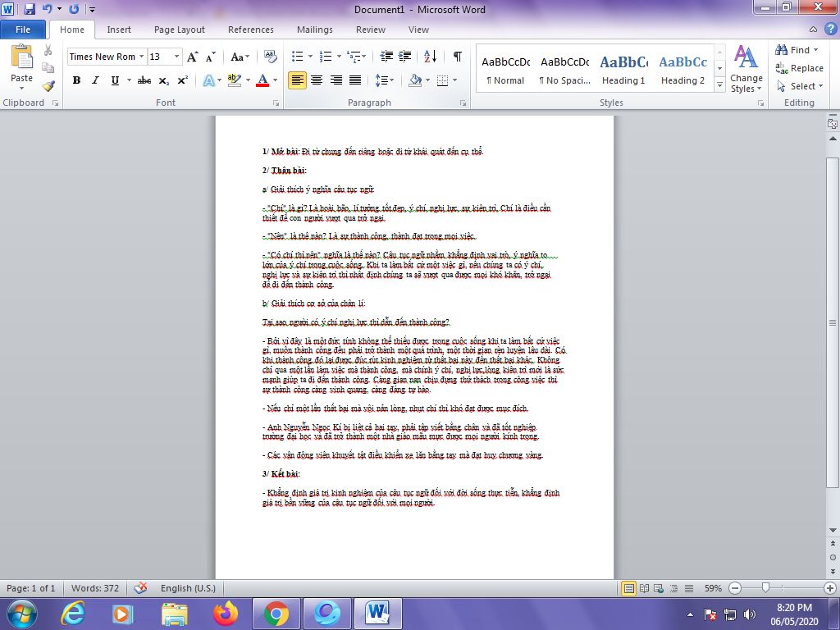Open the font size dropdown

(176, 57)
